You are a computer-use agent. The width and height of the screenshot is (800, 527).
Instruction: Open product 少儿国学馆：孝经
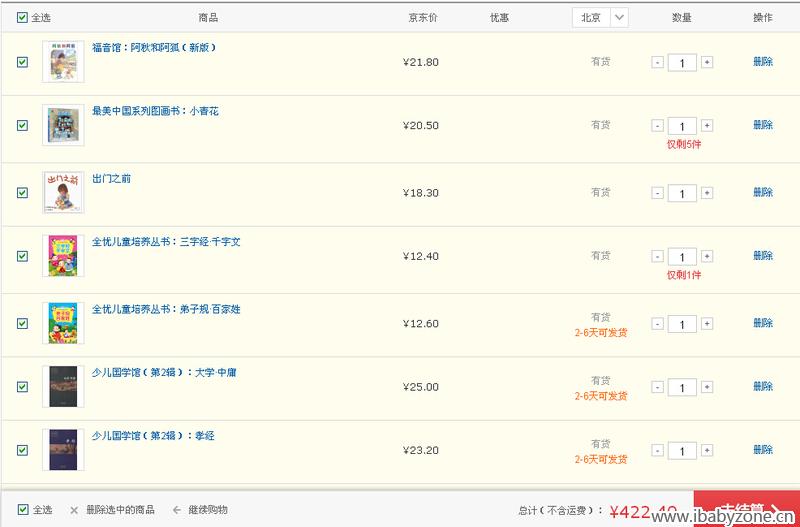tap(153, 436)
